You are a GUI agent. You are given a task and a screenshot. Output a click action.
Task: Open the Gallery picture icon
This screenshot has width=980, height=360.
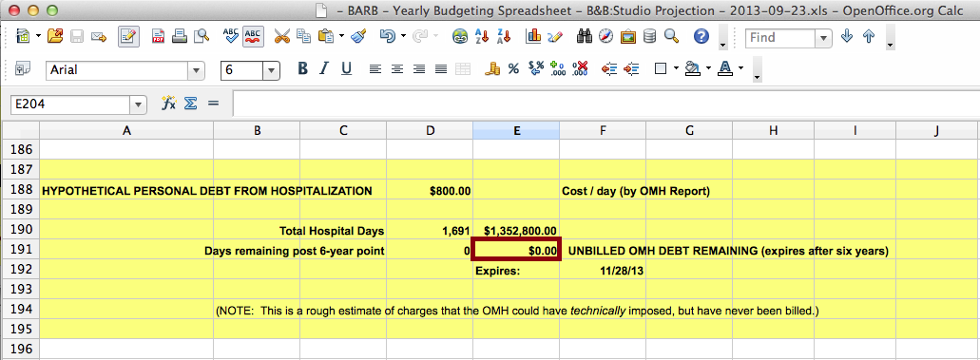coord(628,36)
